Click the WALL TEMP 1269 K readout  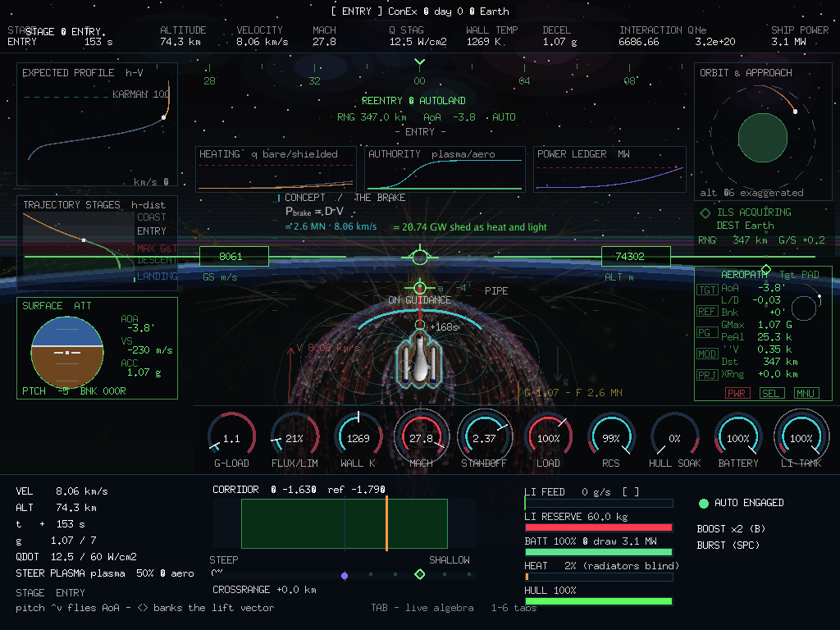(492, 36)
